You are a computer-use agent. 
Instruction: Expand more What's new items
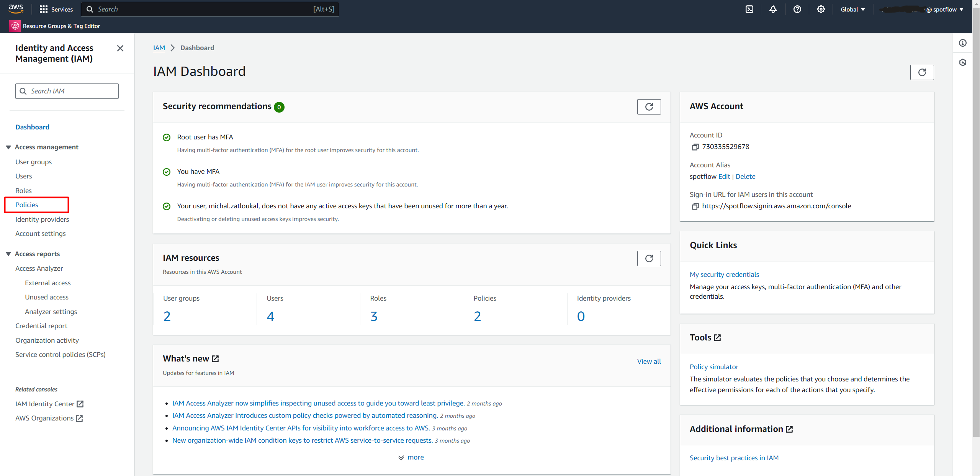coord(411,458)
